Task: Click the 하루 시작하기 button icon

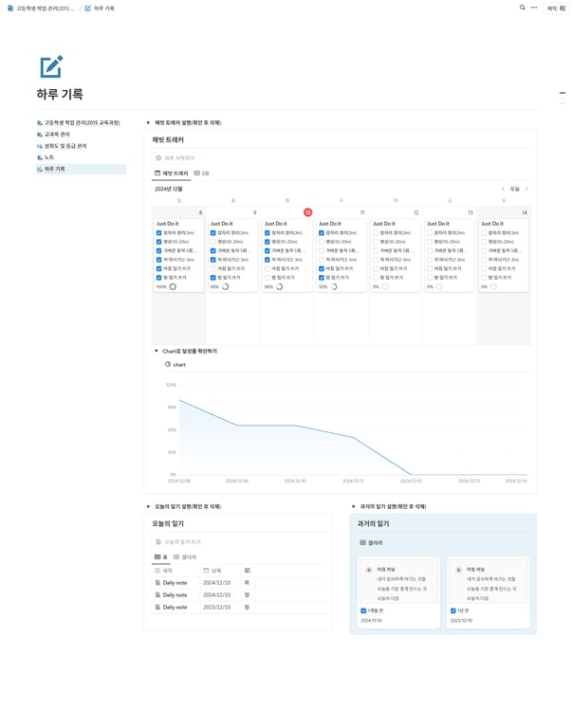Action: (158, 158)
